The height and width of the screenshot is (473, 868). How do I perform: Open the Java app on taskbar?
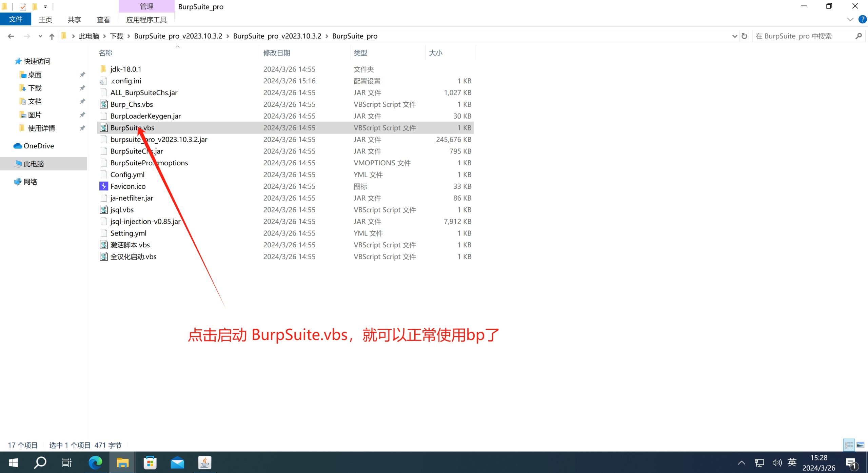204,462
